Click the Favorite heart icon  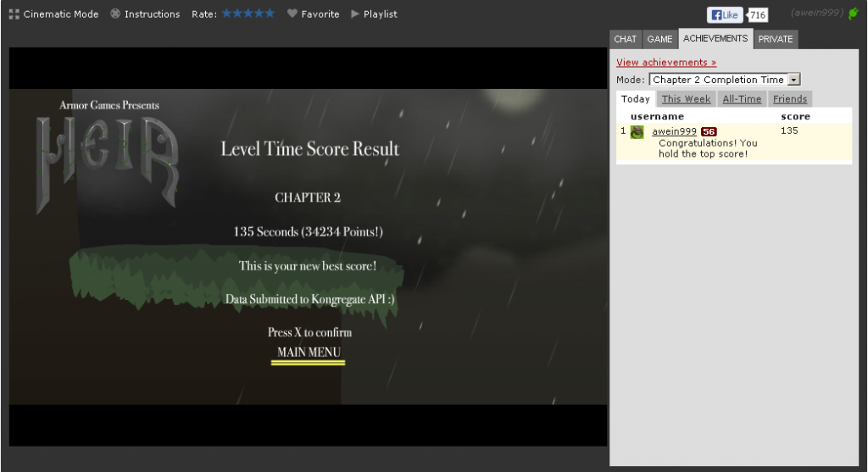292,14
